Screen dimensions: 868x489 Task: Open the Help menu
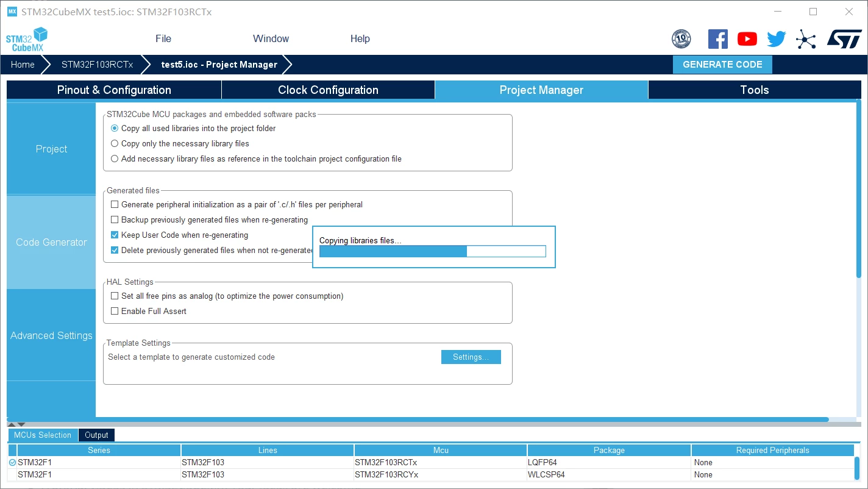(x=360, y=38)
